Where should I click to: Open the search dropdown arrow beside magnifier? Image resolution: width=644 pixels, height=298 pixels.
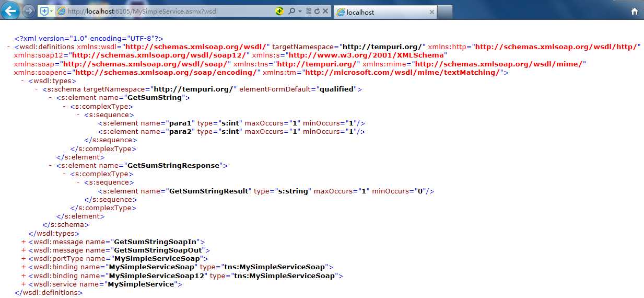point(300,11)
